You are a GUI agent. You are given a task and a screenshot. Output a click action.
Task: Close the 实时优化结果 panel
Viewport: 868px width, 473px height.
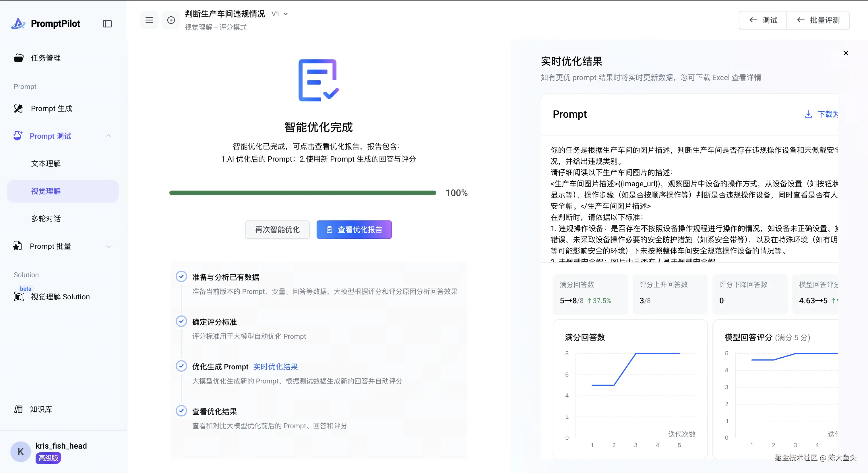click(x=845, y=53)
